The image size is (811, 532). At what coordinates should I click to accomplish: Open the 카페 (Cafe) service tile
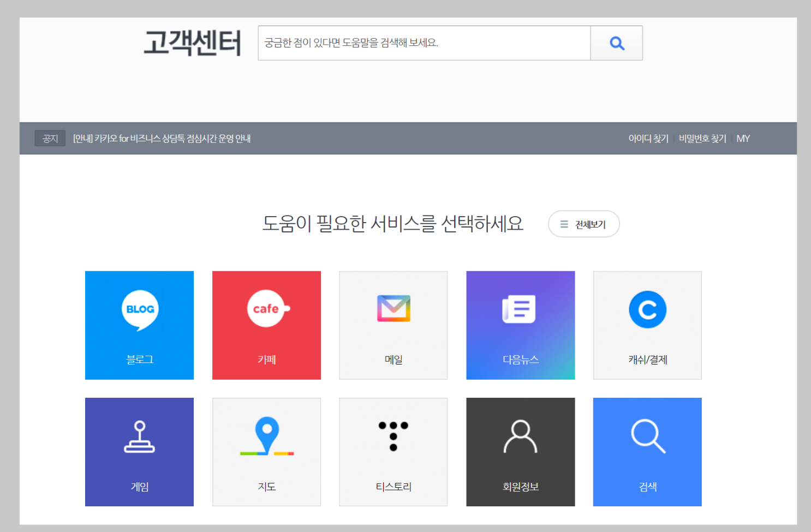266,325
